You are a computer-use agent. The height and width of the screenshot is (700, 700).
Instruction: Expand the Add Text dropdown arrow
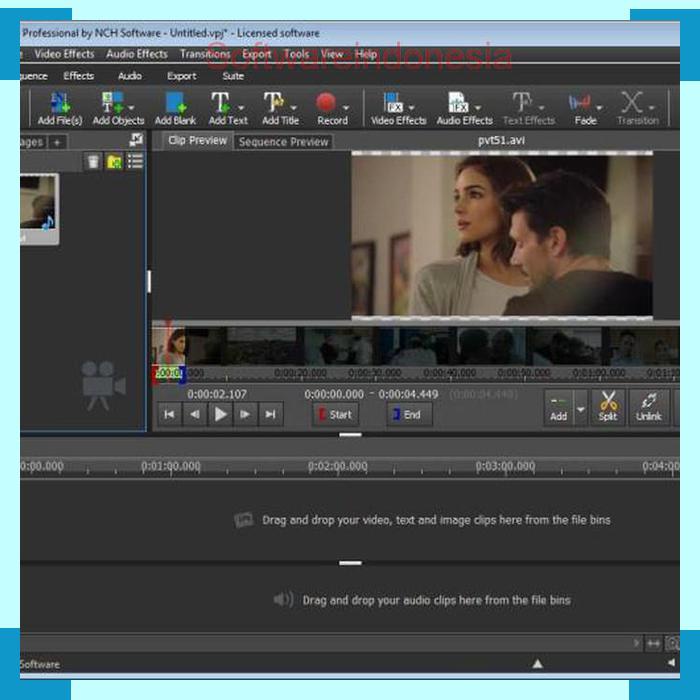coord(240,106)
